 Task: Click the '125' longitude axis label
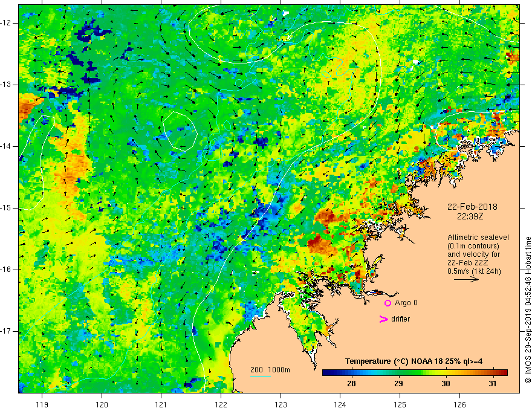(400, 404)
